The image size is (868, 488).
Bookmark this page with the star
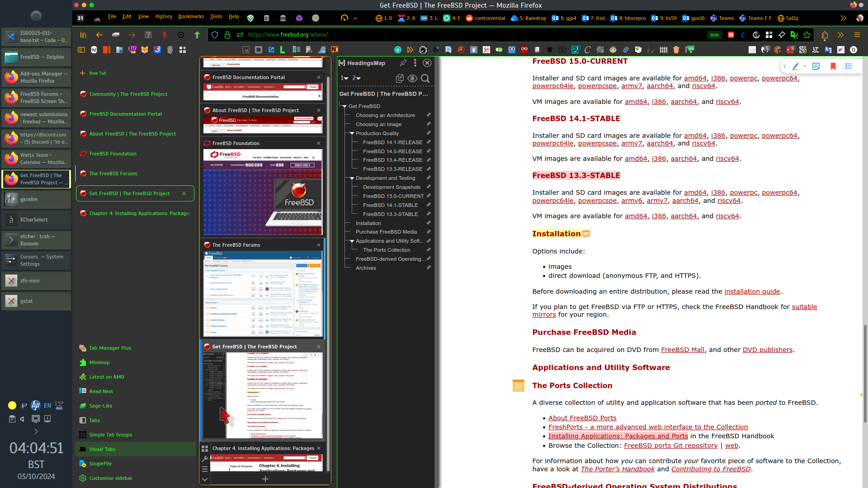tap(807, 35)
